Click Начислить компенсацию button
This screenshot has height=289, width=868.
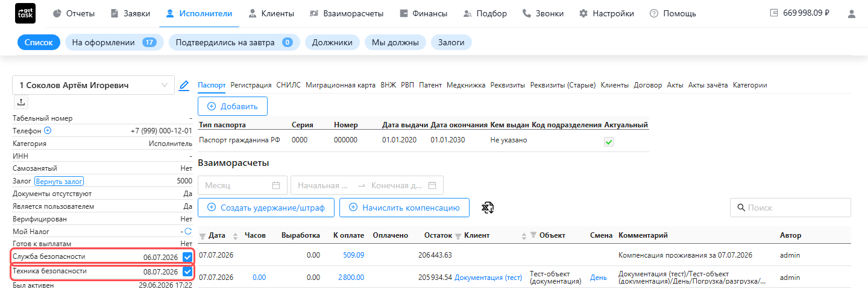(x=404, y=208)
